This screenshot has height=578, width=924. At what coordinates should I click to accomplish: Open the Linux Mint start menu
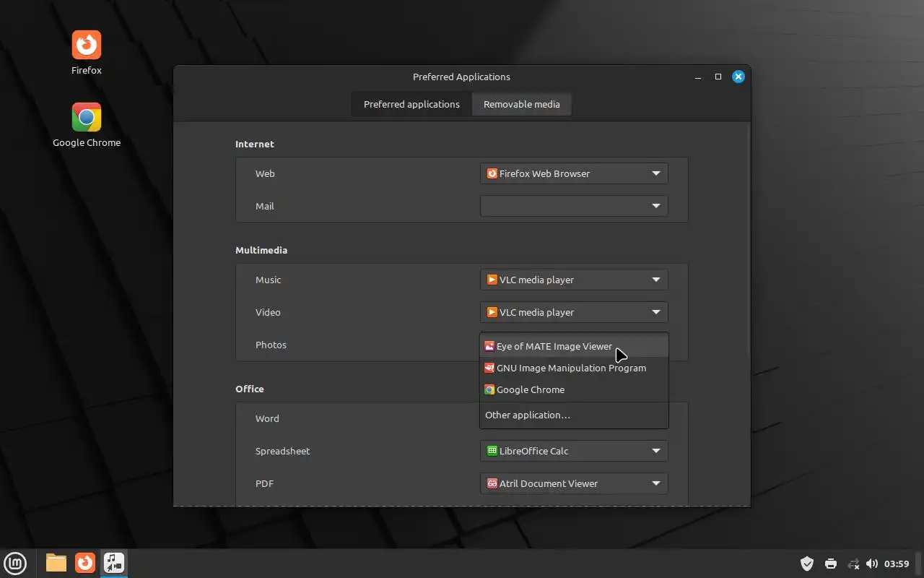point(16,563)
